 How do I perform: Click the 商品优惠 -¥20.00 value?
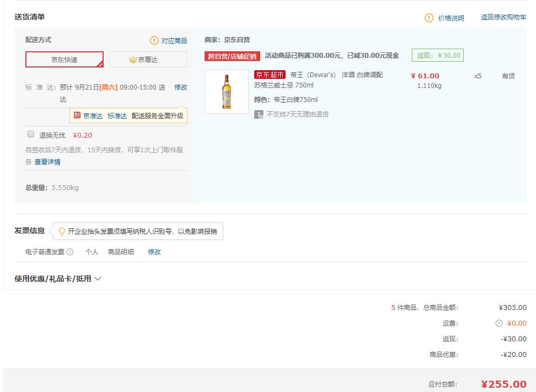click(x=513, y=355)
